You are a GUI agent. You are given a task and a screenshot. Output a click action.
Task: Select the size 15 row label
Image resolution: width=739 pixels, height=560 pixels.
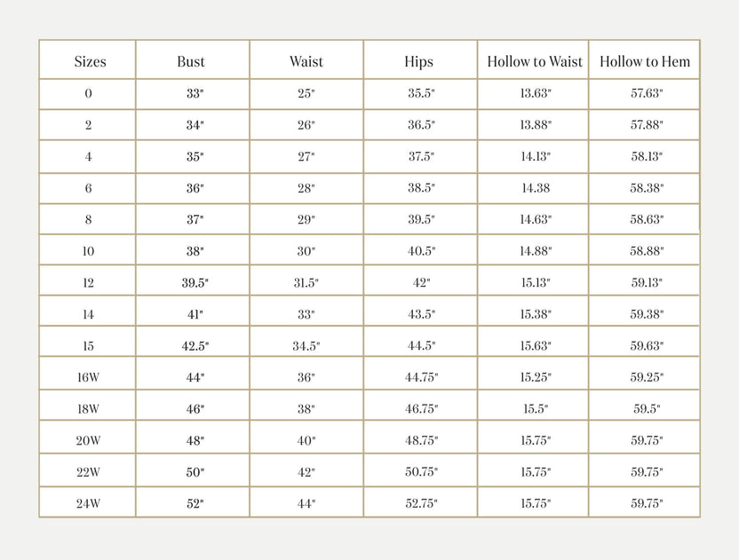88,346
